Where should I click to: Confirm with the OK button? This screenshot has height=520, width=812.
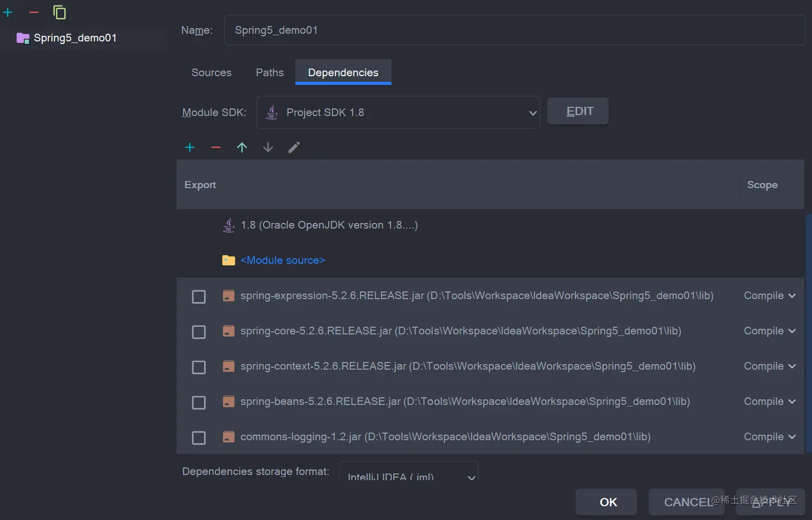(606, 502)
